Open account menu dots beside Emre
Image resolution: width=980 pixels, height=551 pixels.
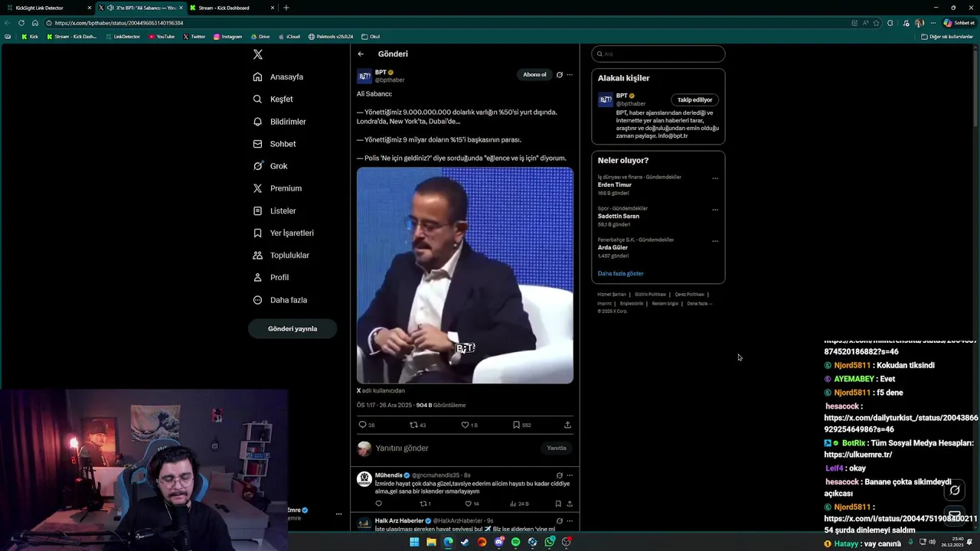tap(338, 514)
